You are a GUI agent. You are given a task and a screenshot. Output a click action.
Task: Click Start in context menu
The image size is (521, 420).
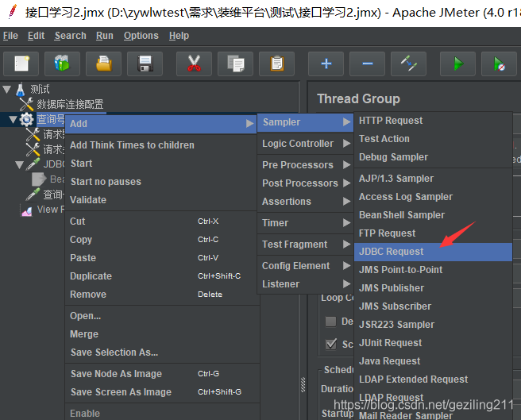[161, 164]
